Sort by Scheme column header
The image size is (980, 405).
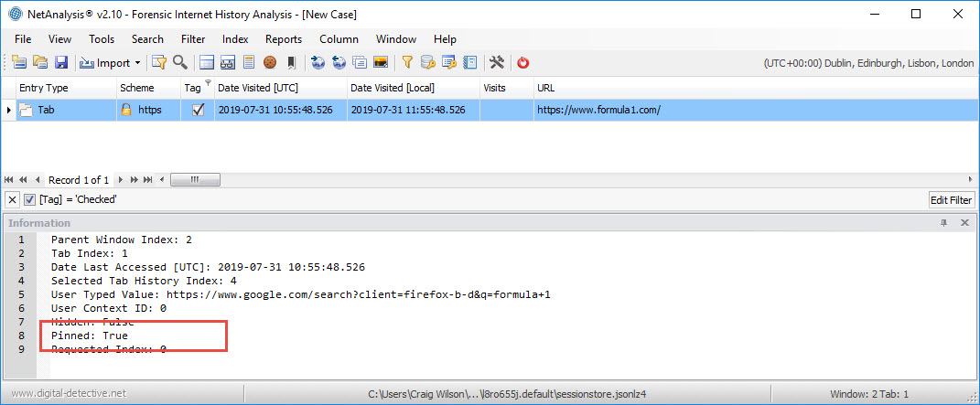(x=148, y=88)
